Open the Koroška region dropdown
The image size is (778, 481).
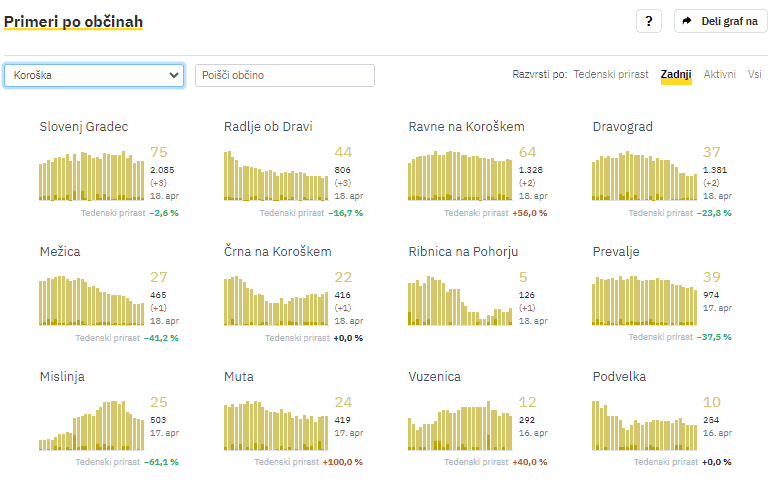point(94,75)
